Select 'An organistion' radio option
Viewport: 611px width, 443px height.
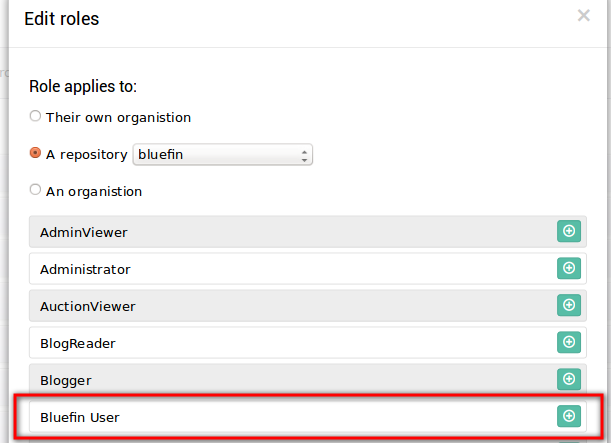click(x=35, y=190)
